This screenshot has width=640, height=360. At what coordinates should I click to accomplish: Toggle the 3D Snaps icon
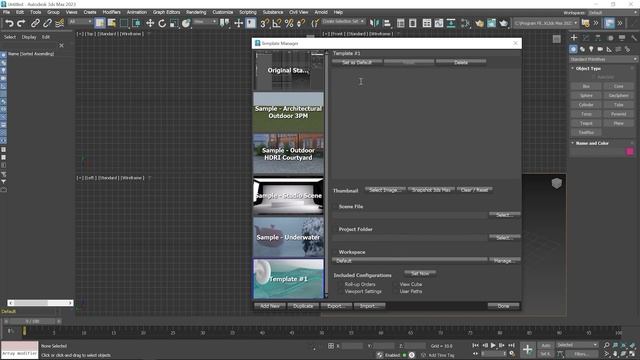pyautogui.click(x=264, y=23)
